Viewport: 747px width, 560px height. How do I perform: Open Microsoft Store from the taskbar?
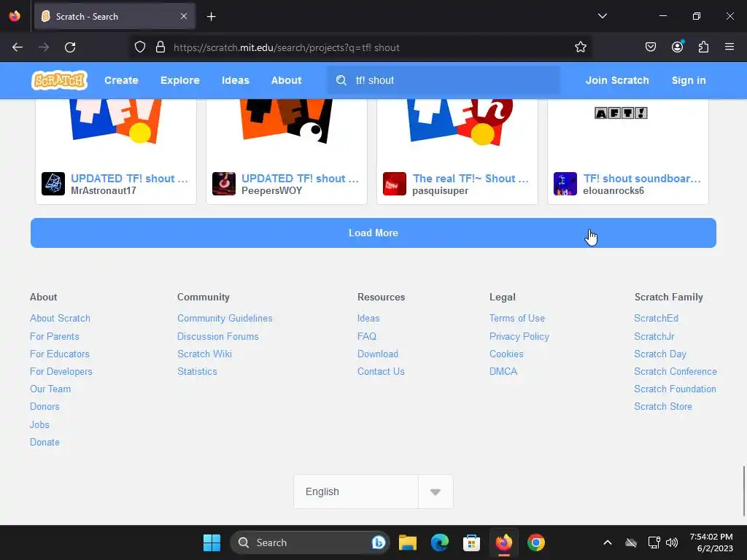pyautogui.click(x=471, y=542)
